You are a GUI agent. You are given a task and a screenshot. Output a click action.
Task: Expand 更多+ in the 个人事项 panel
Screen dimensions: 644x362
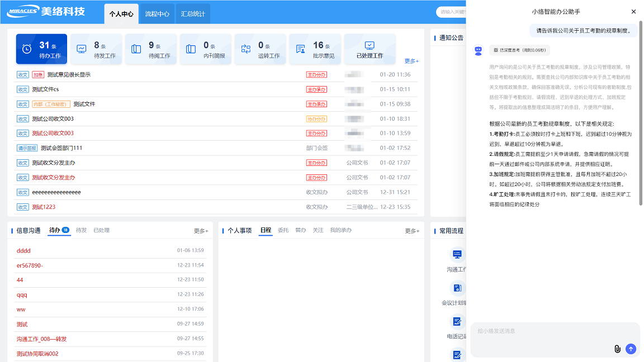click(x=411, y=231)
